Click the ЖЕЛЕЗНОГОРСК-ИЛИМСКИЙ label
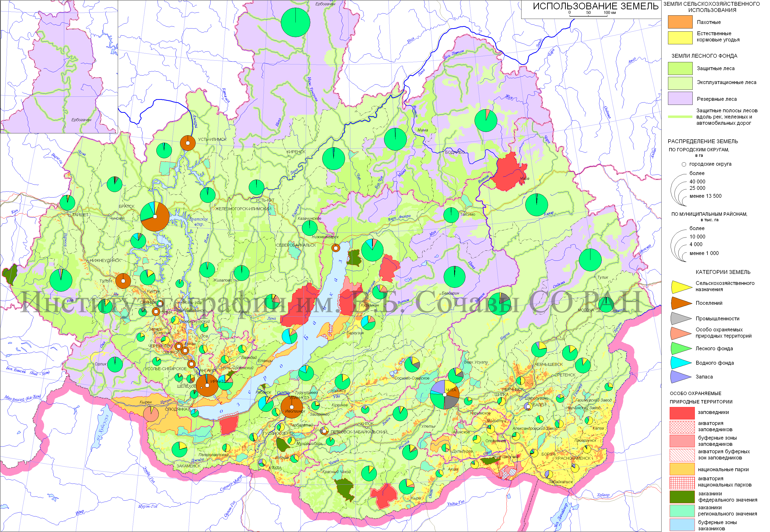Image resolution: width=770 pixels, height=532 pixels. (x=243, y=209)
